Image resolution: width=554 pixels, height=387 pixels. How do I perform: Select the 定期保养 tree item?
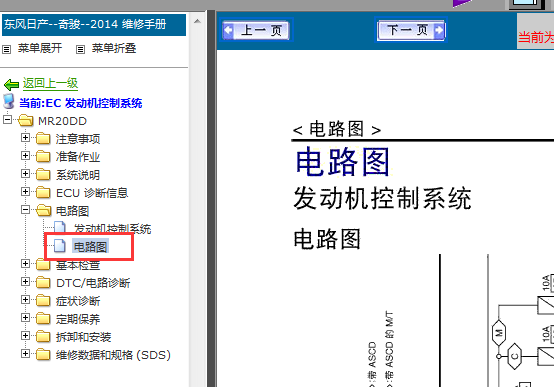click(x=78, y=319)
